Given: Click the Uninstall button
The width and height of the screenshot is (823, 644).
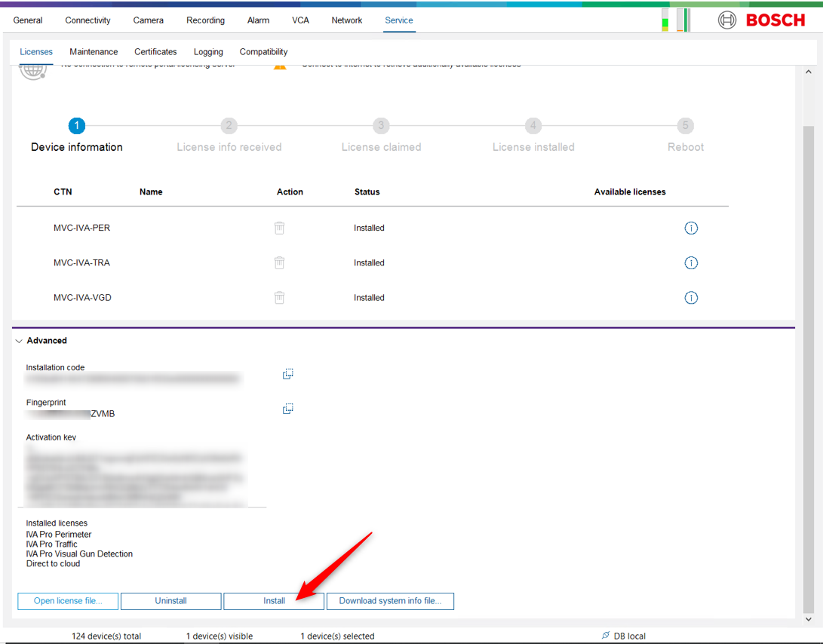Looking at the screenshot, I should (x=170, y=601).
